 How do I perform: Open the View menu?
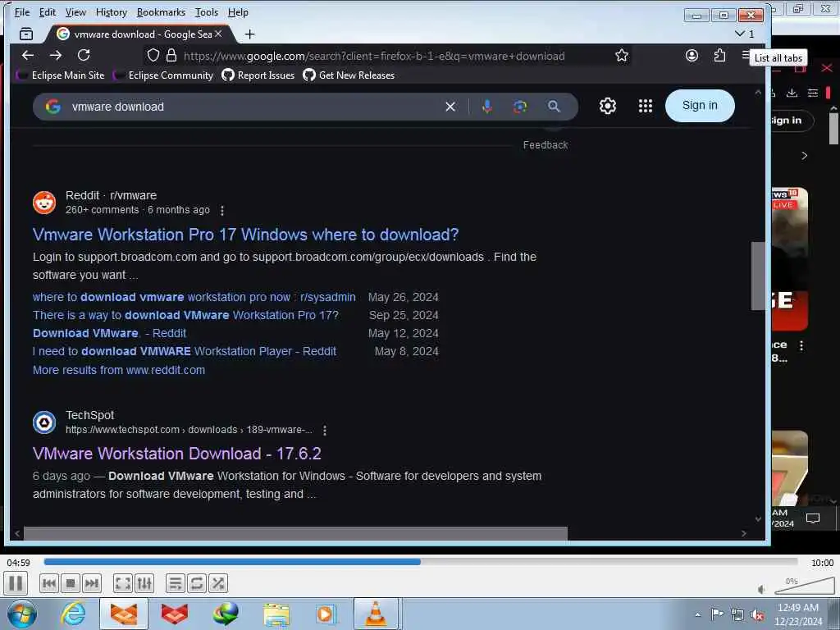click(x=75, y=11)
